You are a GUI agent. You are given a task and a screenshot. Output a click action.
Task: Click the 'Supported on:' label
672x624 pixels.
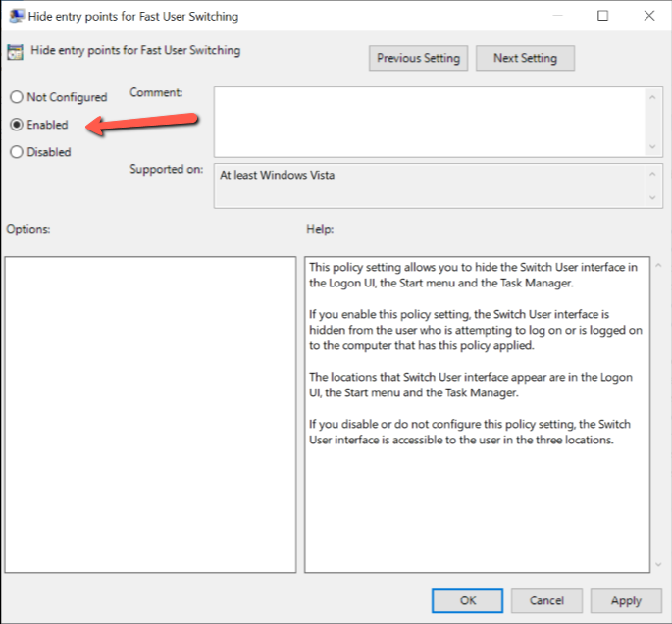pos(167,169)
